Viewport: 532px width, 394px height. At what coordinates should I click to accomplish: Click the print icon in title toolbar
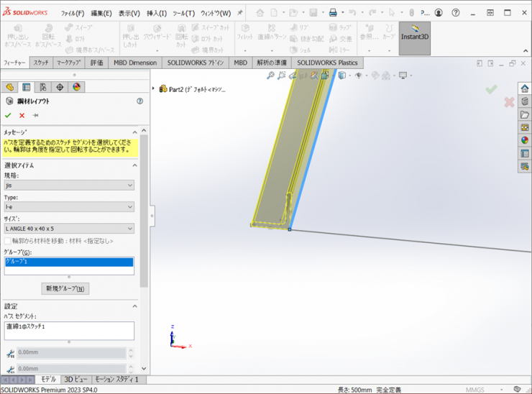[332, 13]
